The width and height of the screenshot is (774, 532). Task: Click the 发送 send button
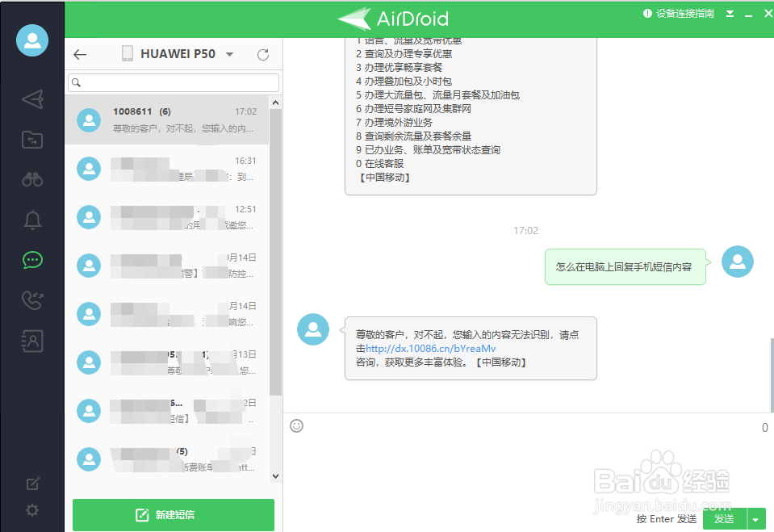pos(725,519)
